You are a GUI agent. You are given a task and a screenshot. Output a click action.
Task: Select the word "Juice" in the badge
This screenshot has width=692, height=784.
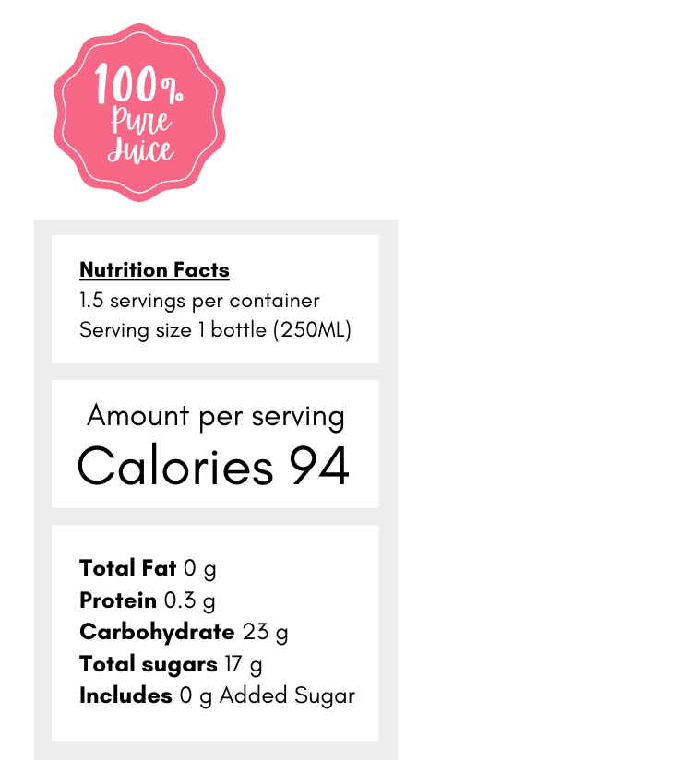[x=140, y=149]
